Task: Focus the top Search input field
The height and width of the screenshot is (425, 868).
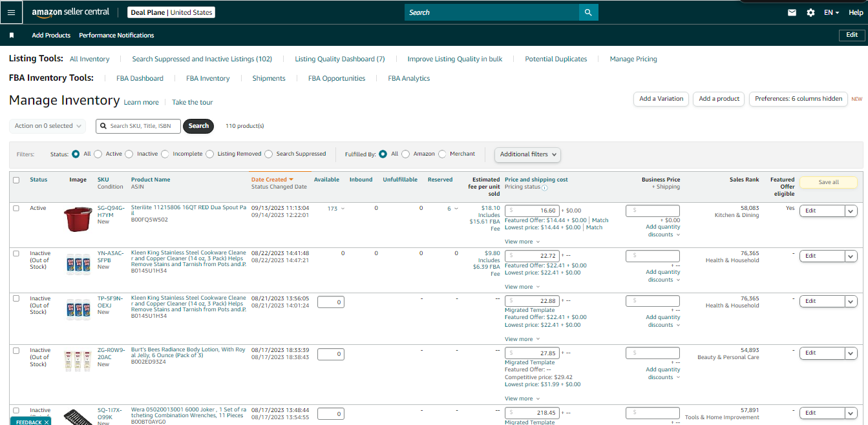Action: pyautogui.click(x=491, y=12)
